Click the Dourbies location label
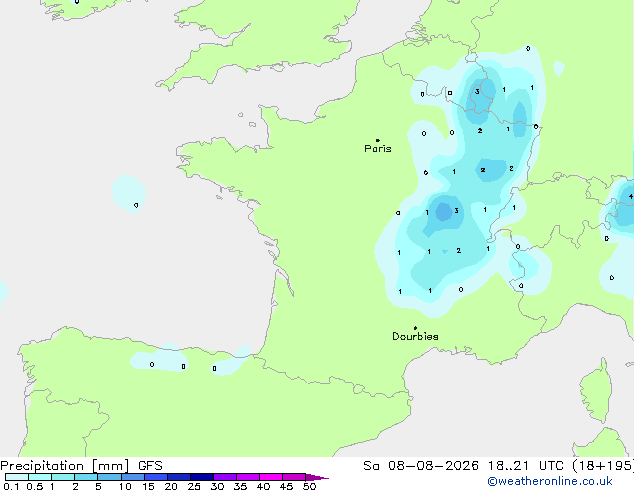Screen dimensions: 634x490 [415, 336]
